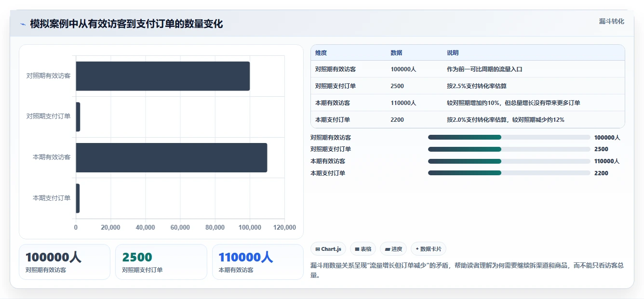Select the 表格 chip
This screenshot has width=644, height=299.
pyautogui.click(x=363, y=249)
